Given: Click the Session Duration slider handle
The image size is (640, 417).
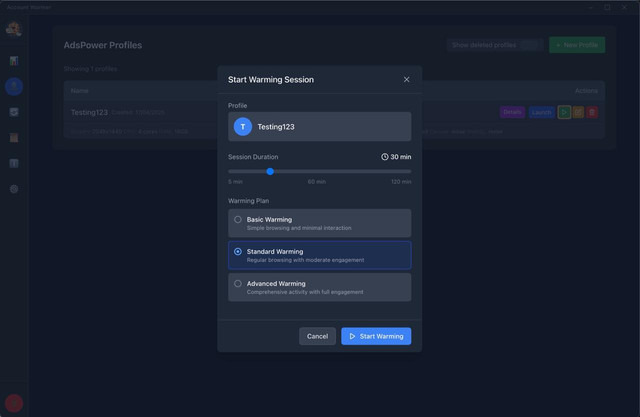Looking at the screenshot, I should coord(270,171).
